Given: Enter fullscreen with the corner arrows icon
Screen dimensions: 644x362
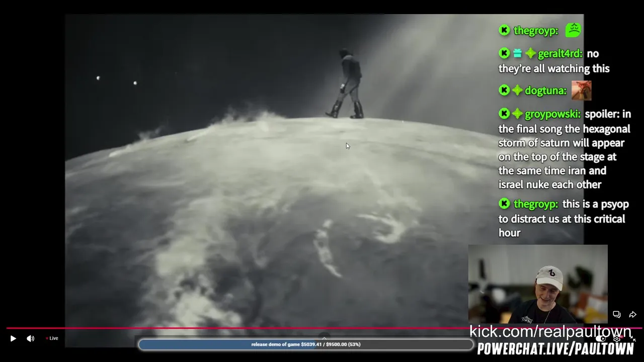Looking at the screenshot, I should 633,338.
